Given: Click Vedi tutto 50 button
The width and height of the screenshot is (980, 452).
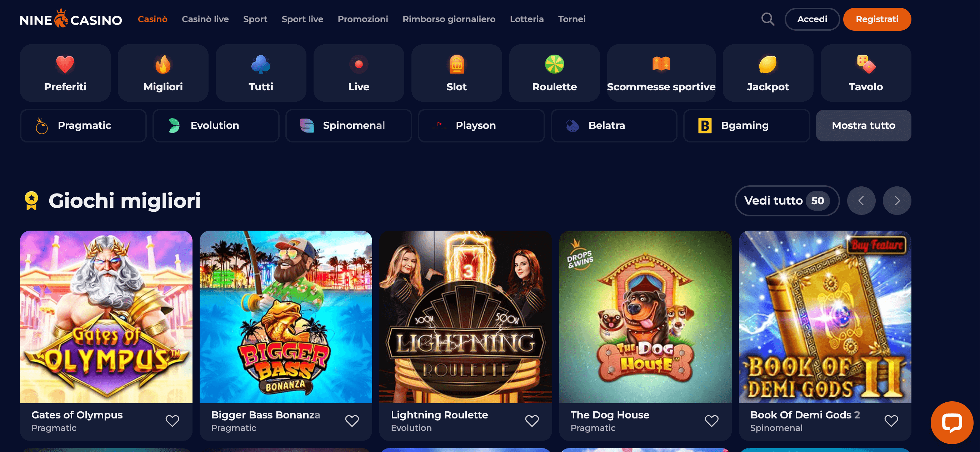Looking at the screenshot, I should [x=787, y=201].
